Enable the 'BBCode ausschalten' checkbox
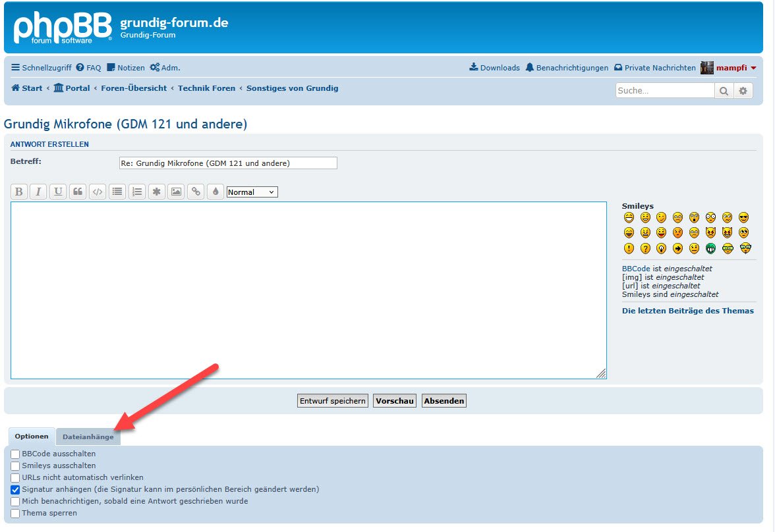Viewport: 775px width, 532px height. pyautogui.click(x=15, y=454)
